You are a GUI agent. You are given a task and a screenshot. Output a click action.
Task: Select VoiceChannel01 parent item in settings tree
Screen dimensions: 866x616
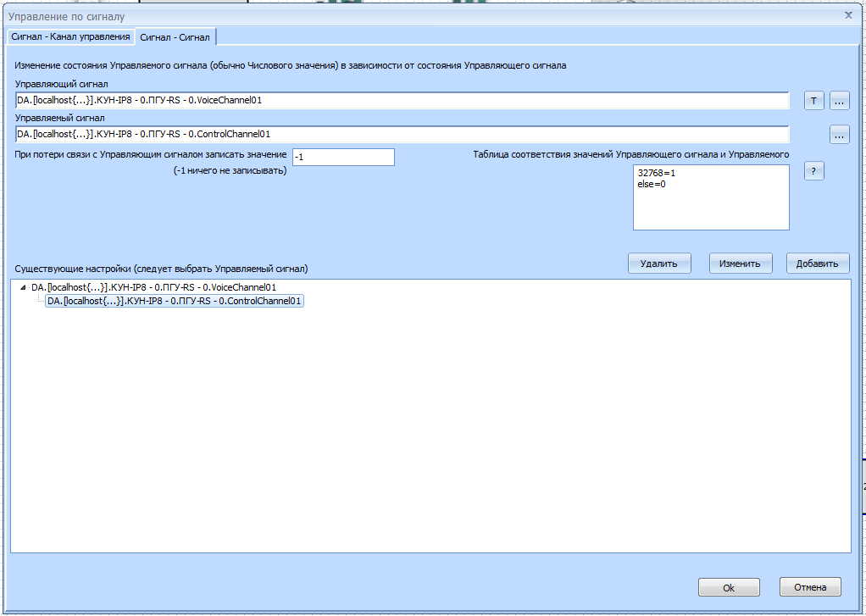point(153,287)
